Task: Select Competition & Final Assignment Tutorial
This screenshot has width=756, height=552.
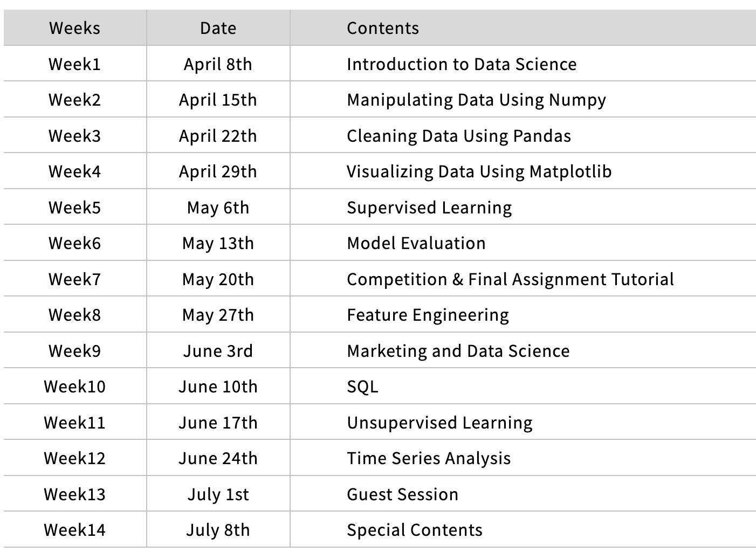Action: pos(510,279)
